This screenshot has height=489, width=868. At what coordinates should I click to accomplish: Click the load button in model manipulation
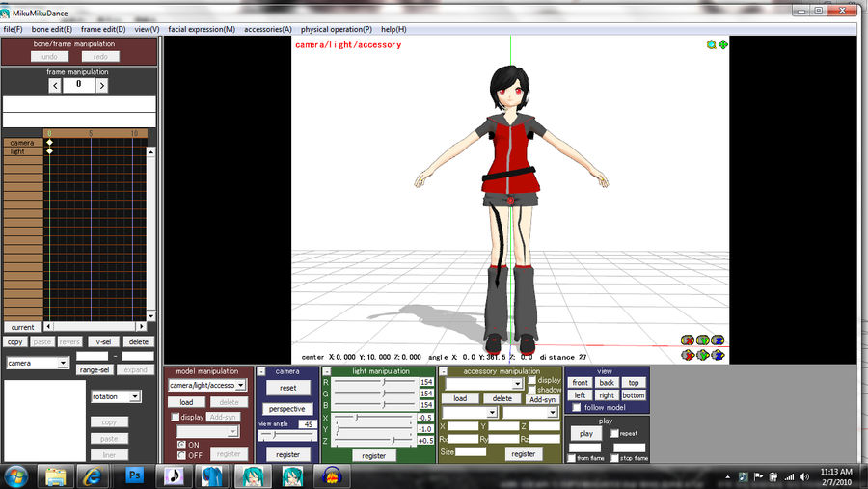click(186, 402)
